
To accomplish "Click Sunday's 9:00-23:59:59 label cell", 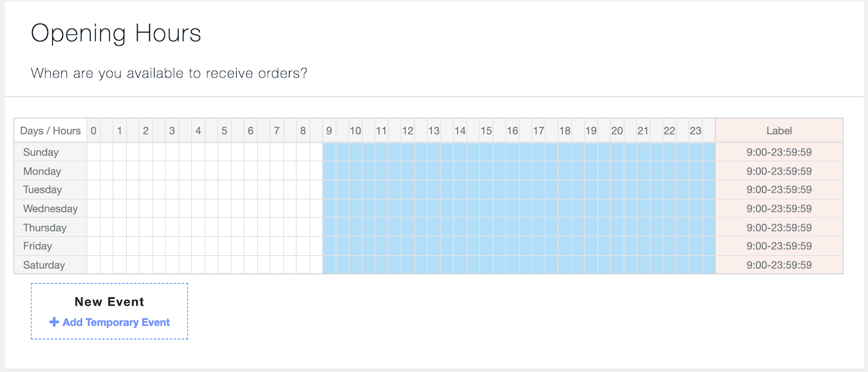I will (x=779, y=152).
